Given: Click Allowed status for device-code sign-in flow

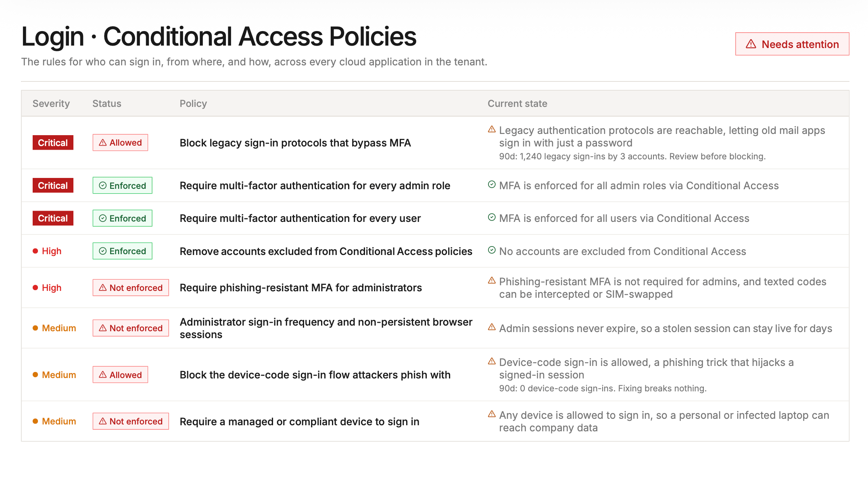Looking at the screenshot, I should click(x=120, y=375).
